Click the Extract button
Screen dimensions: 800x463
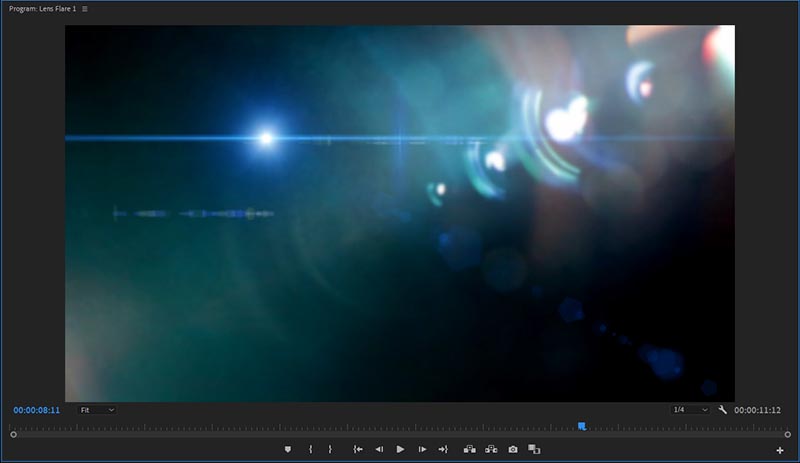point(491,449)
